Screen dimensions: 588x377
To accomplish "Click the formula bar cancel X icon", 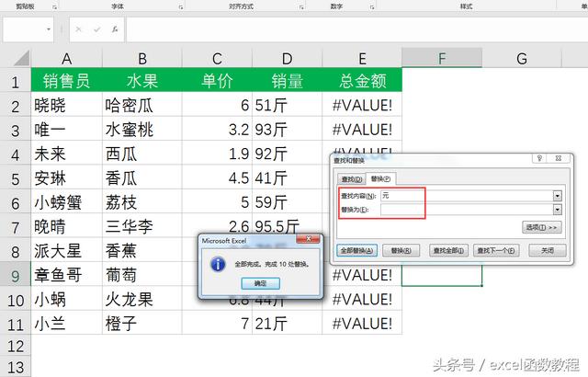I will [x=78, y=29].
